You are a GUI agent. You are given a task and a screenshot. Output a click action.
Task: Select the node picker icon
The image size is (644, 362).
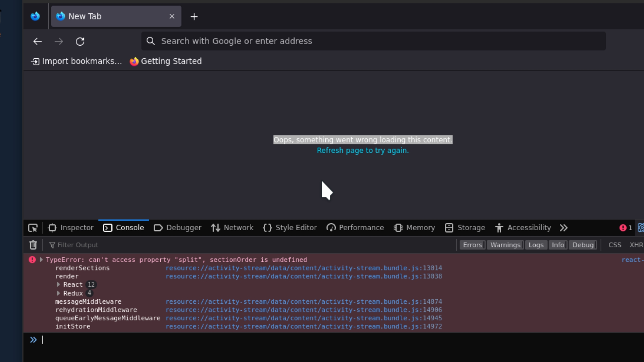(33, 228)
